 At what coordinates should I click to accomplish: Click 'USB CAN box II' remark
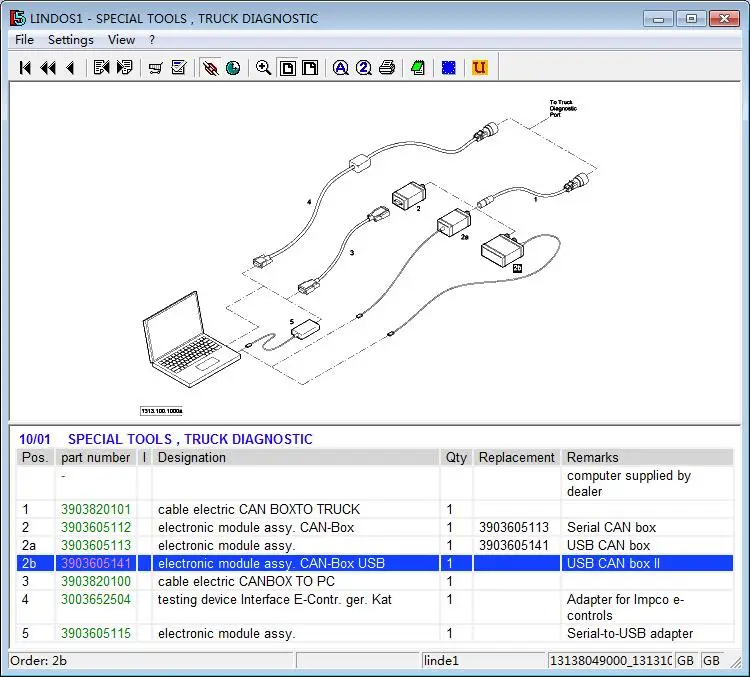pos(613,563)
